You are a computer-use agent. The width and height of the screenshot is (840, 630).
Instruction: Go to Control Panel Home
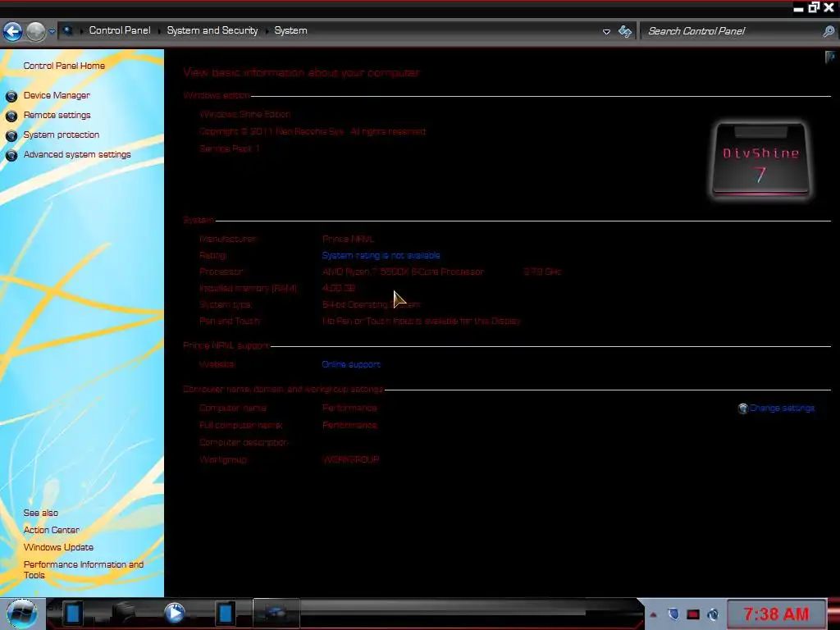click(x=64, y=66)
